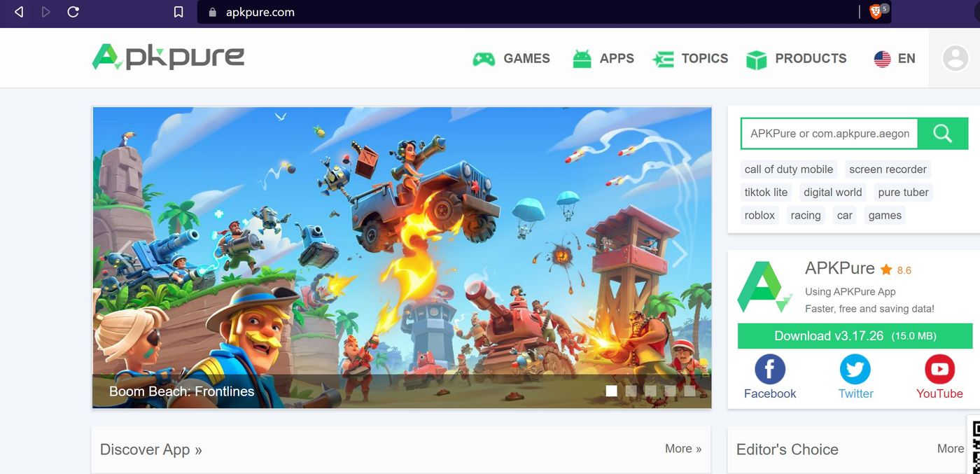Select the fourth carousel indicator dot
The height and width of the screenshot is (474, 980).
[x=670, y=391]
